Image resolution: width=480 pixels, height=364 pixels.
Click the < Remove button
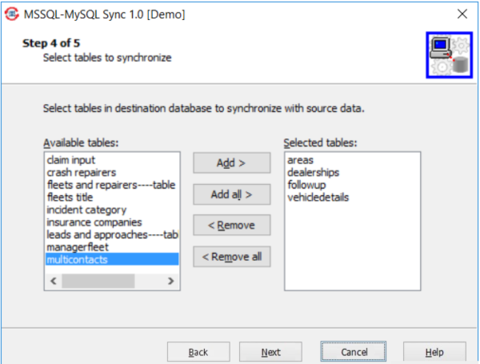(x=232, y=225)
